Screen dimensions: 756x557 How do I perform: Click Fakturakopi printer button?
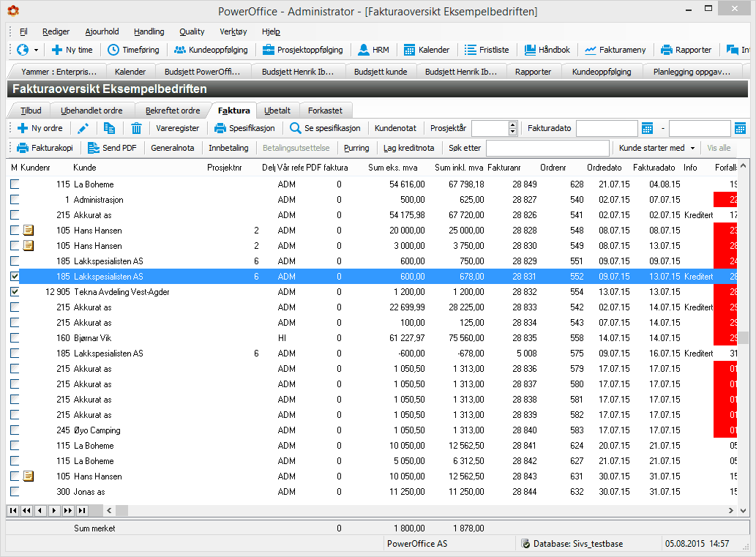pos(45,148)
